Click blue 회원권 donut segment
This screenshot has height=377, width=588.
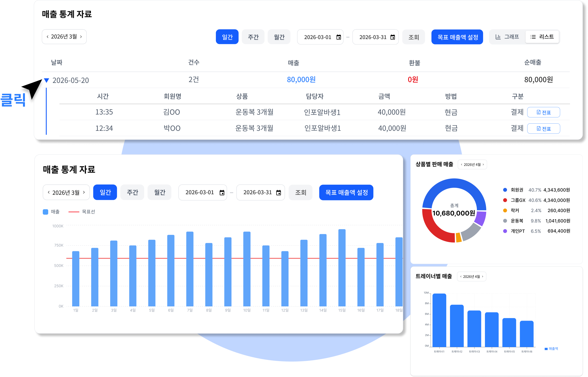(455, 183)
